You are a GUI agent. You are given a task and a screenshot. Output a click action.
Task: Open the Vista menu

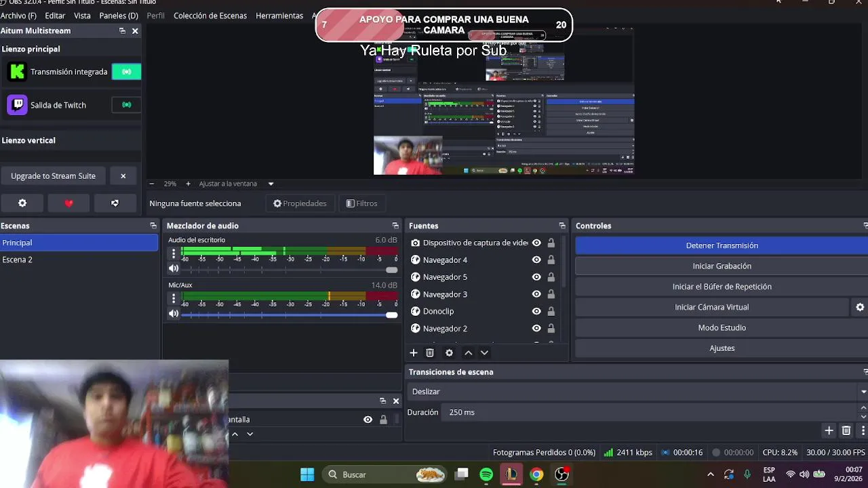click(82, 16)
